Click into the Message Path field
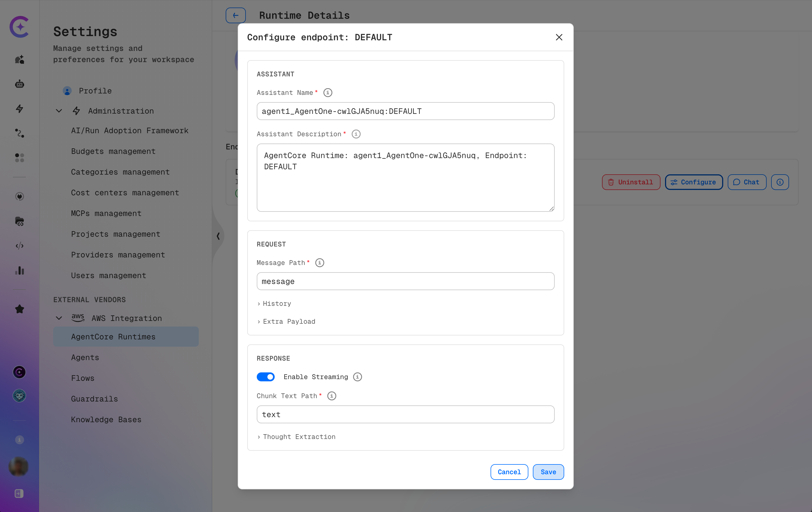This screenshot has width=812, height=512. point(405,281)
